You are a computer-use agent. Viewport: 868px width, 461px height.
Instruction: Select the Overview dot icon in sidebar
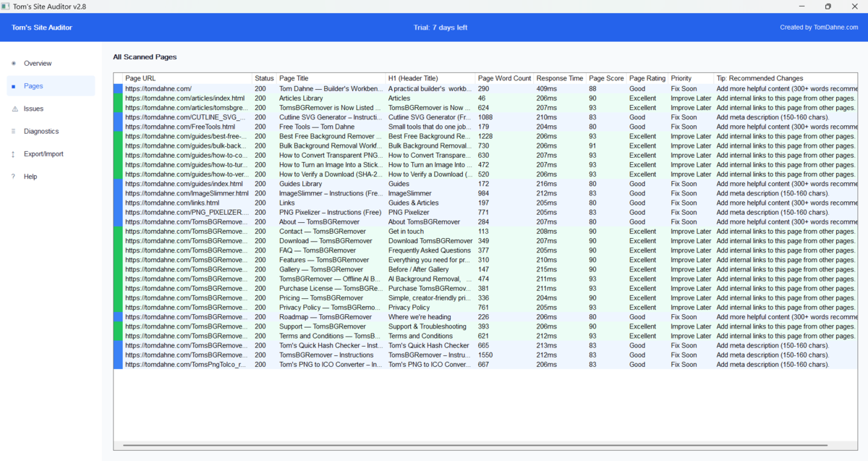click(14, 63)
